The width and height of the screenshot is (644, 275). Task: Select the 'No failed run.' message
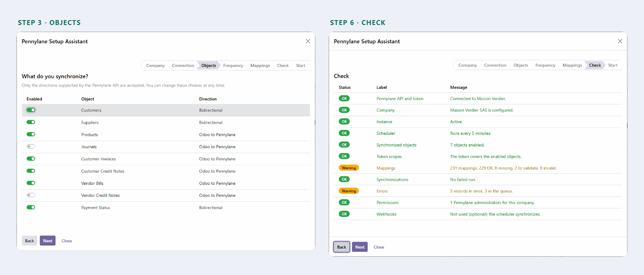463,179
